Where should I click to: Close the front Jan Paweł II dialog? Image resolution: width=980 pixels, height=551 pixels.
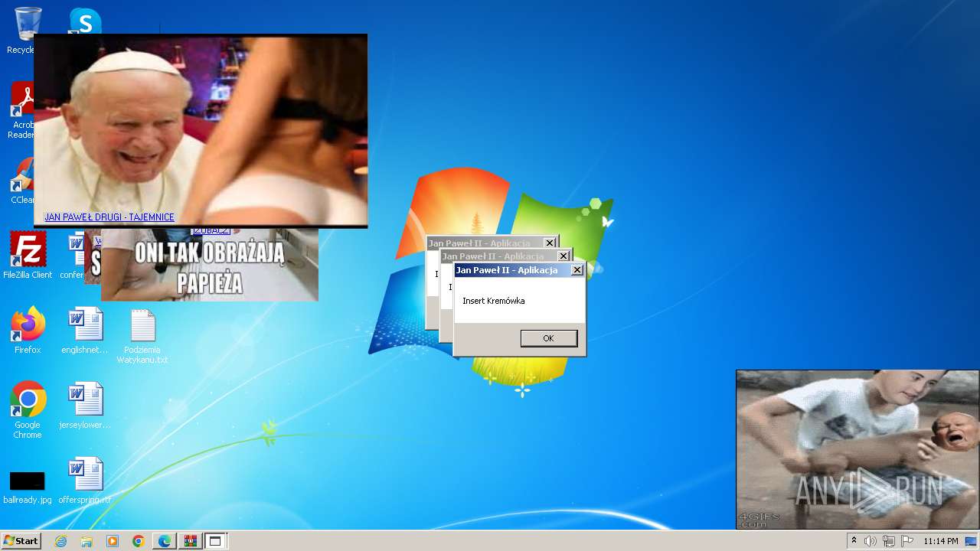(x=577, y=270)
